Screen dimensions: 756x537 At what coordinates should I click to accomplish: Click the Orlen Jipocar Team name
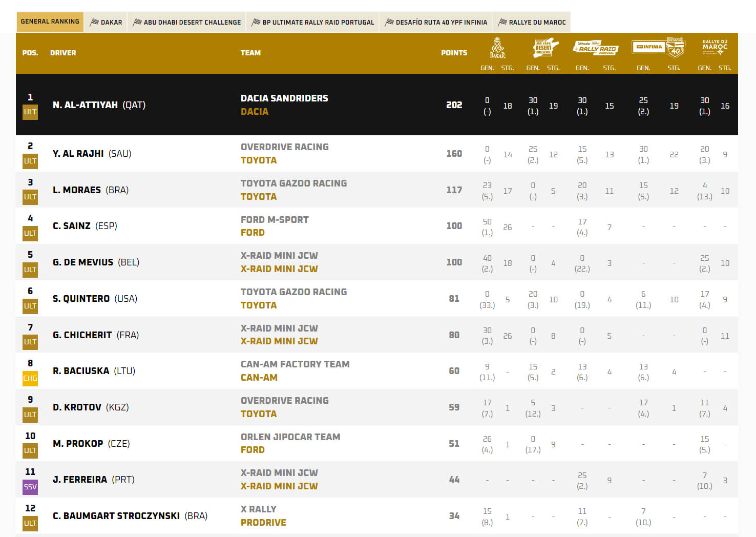coord(290,437)
